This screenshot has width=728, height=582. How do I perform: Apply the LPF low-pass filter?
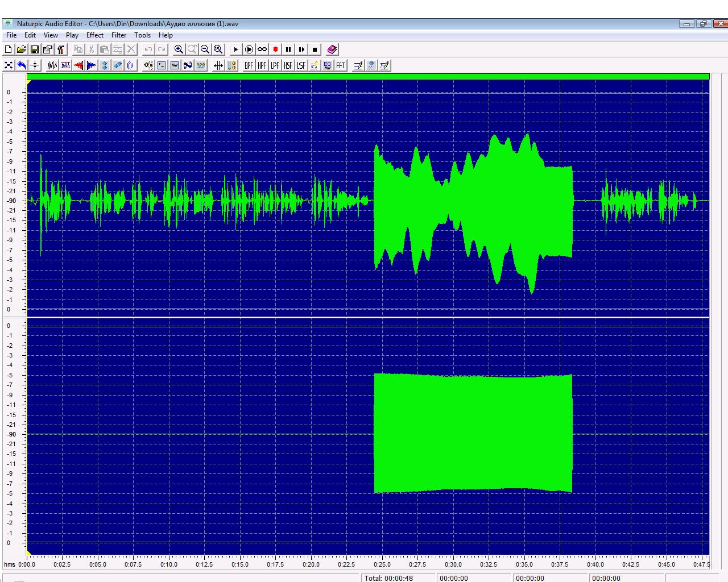(x=275, y=65)
